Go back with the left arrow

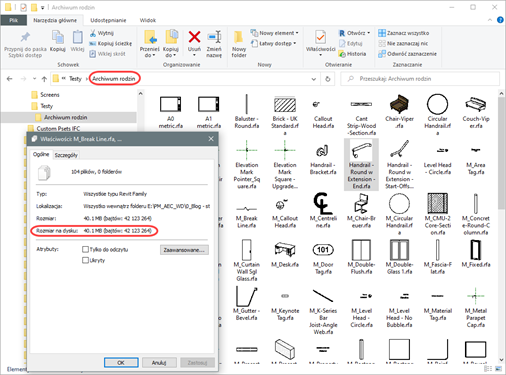[10, 79]
